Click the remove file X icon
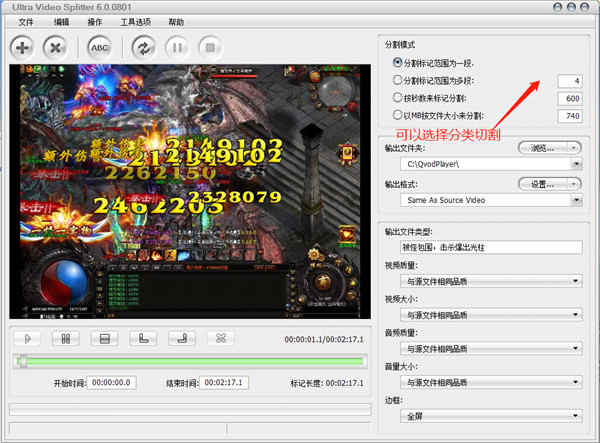The image size is (600, 443). (55, 48)
